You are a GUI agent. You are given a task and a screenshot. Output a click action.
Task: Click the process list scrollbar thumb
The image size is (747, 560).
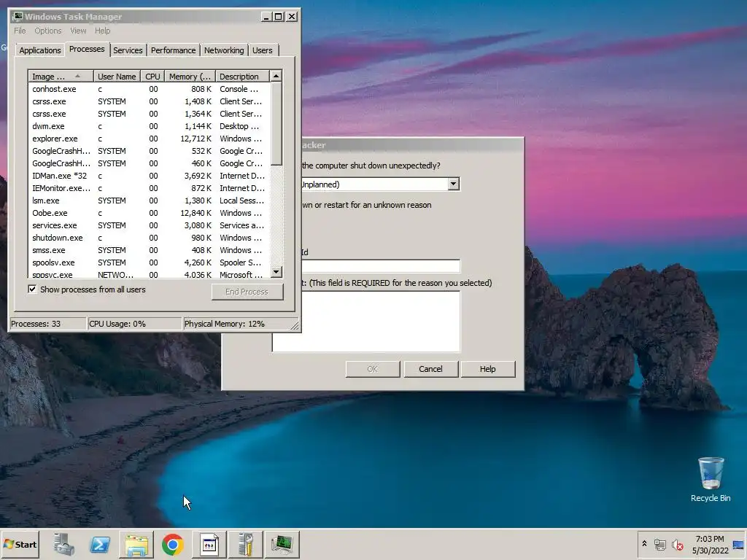pos(276,124)
